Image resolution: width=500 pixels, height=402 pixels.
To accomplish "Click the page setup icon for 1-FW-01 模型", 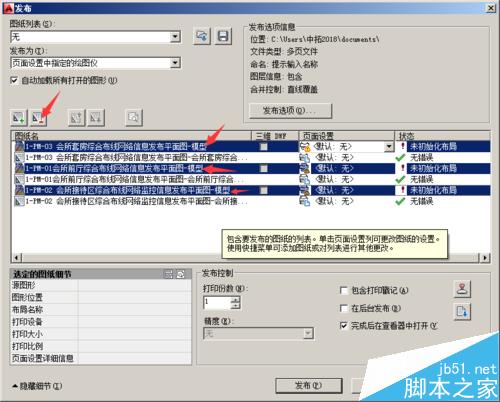I will [x=305, y=168].
